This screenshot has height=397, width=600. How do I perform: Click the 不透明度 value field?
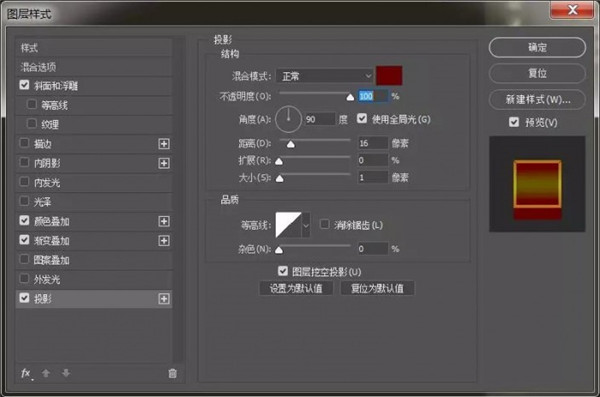[x=373, y=96]
